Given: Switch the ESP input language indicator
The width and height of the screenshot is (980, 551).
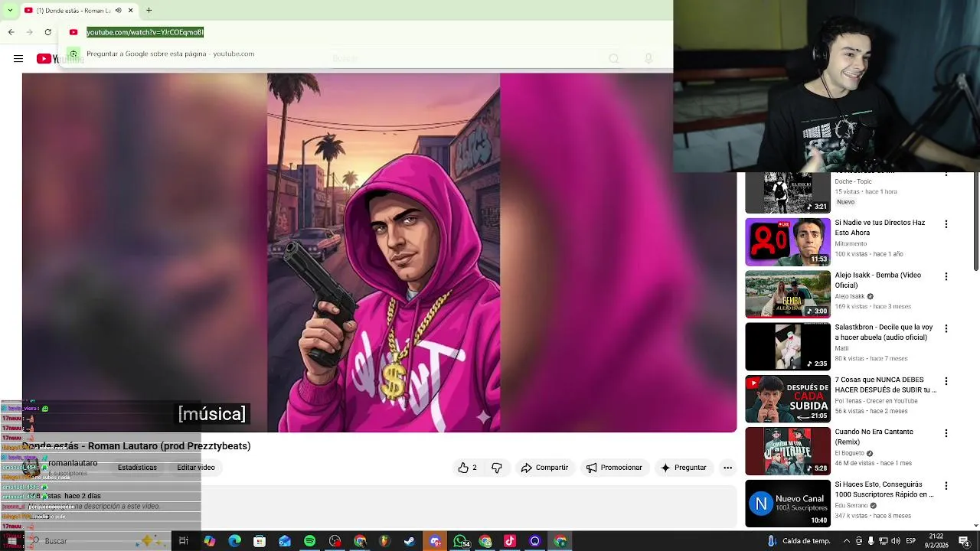Looking at the screenshot, I should [x=911, y=541].
